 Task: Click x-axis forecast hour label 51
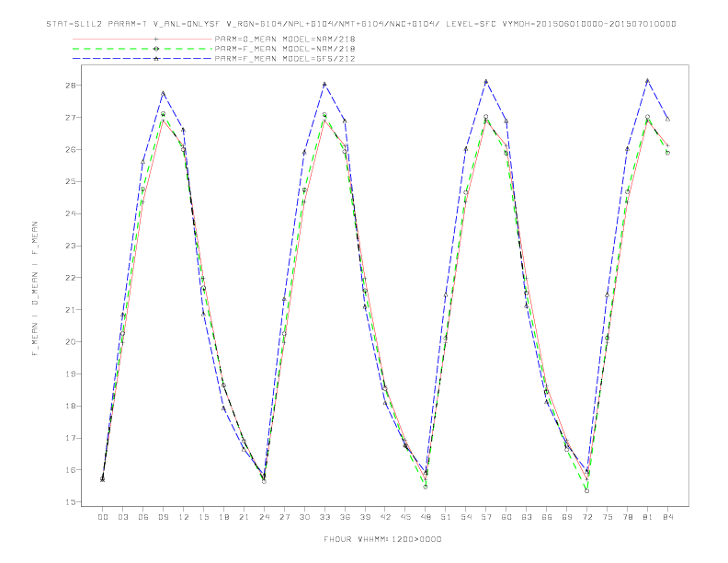point(446,517)
